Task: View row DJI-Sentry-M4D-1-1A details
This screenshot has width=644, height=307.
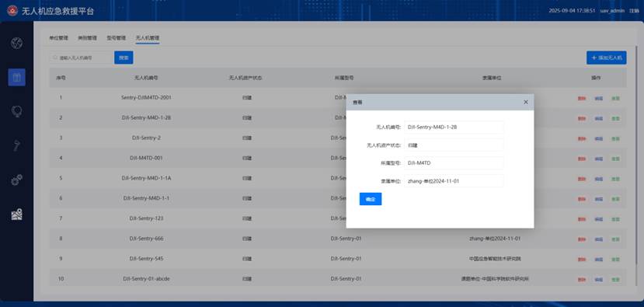Action: coord(615,179)
